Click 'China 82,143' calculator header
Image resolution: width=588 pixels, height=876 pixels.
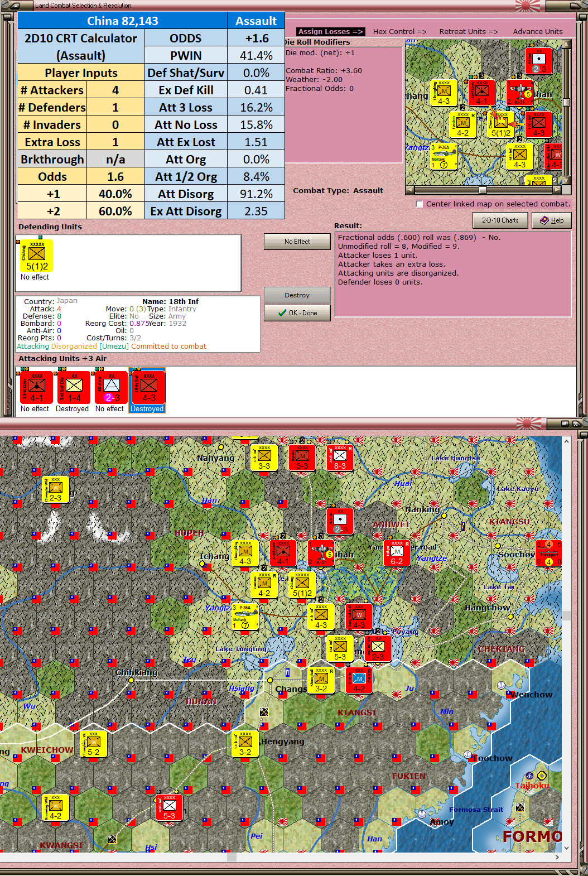click(123, 21)
